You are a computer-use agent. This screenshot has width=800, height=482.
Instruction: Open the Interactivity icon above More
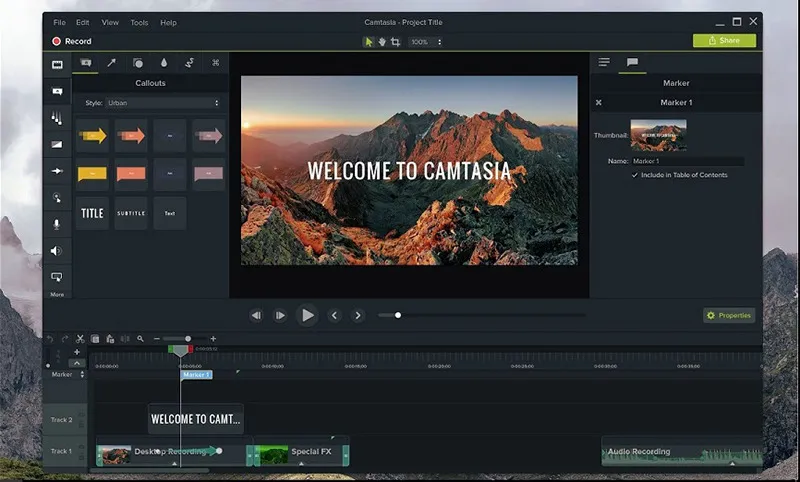coord(57,277)
